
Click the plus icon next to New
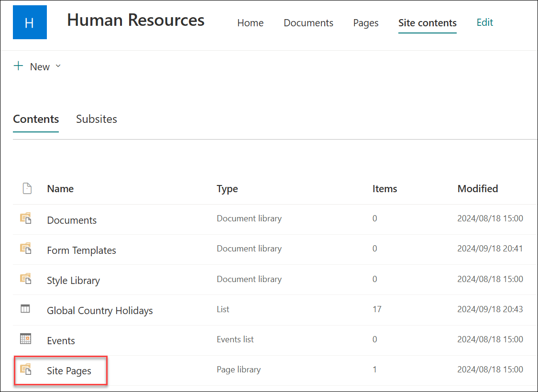coord(18,66)
